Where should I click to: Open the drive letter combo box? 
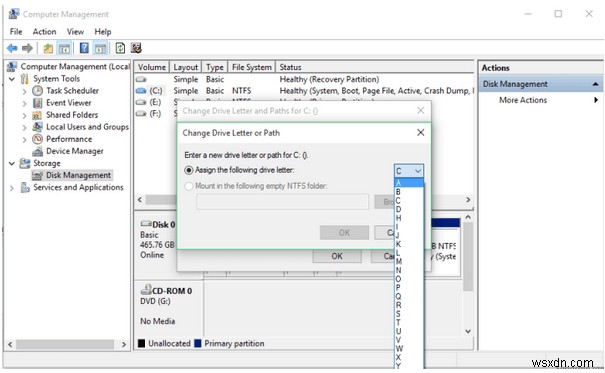coord(409,171)
